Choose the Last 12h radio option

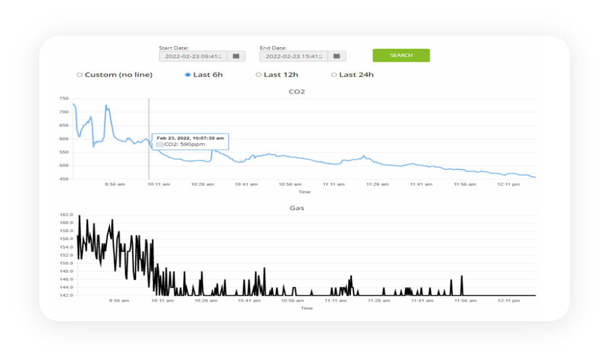[x=258, y=75]
